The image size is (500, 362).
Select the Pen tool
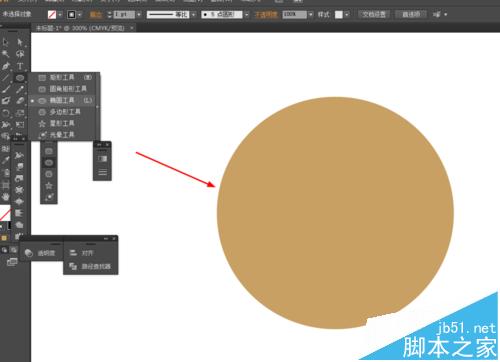pos(5,66)
